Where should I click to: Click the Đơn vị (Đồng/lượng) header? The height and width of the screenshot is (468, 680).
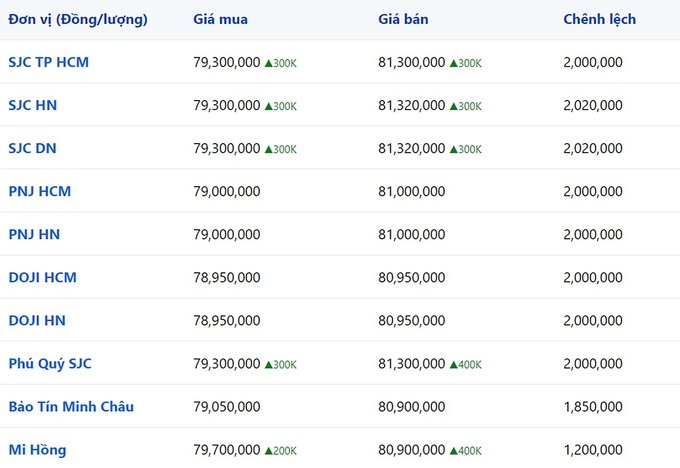point(78,20)
